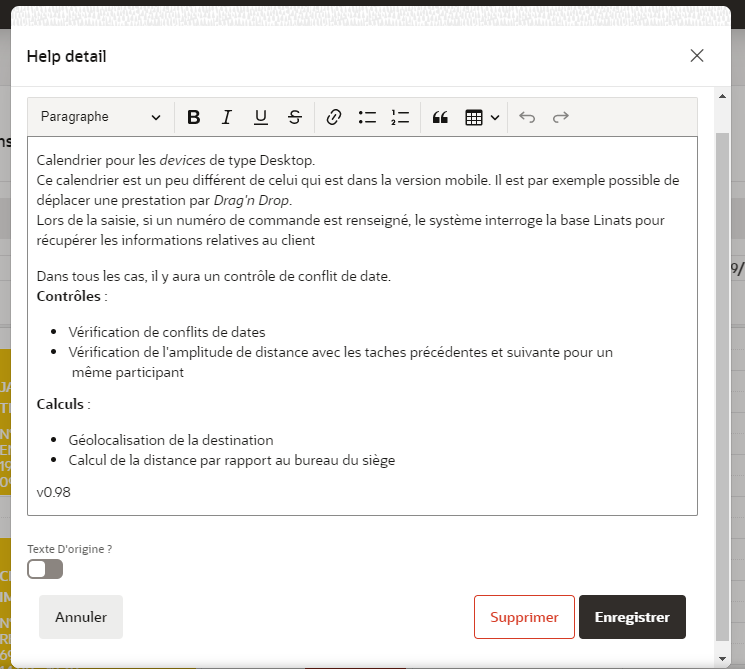The image size is (745, 669).
Task: Insert a numbered list
Action: pos(400,117)
